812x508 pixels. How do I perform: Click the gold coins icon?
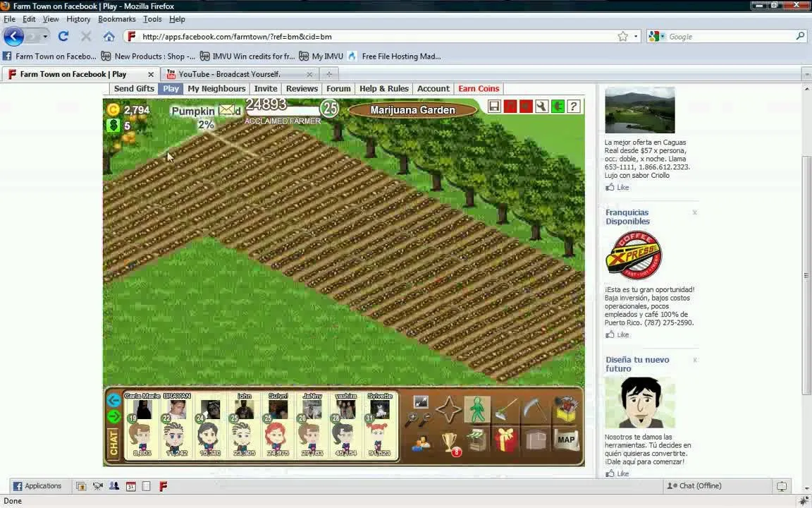[113, 109]
